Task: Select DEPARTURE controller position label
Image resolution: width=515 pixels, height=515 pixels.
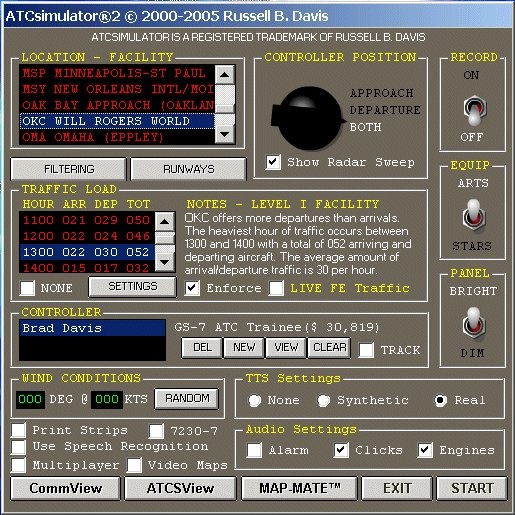Action: 385,110
